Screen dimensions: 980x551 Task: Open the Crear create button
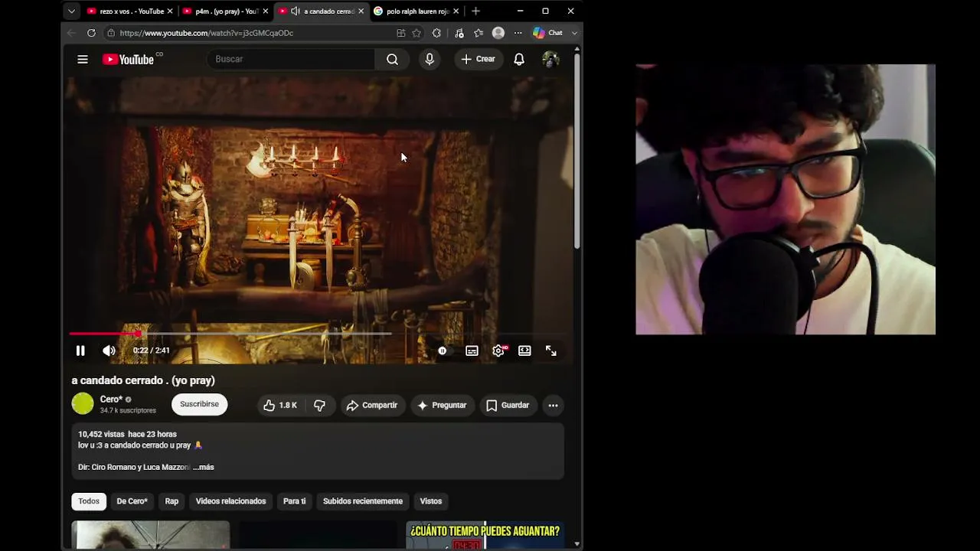pos(478,59)
